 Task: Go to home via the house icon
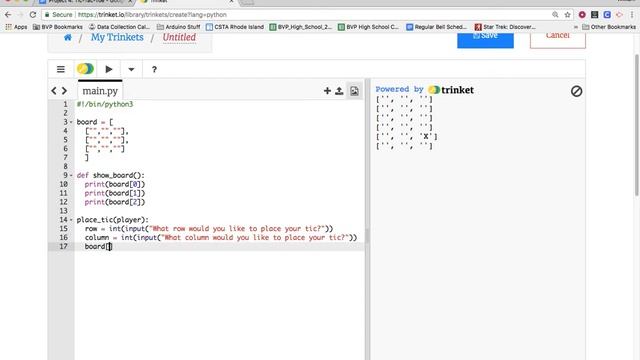(68, 37)
